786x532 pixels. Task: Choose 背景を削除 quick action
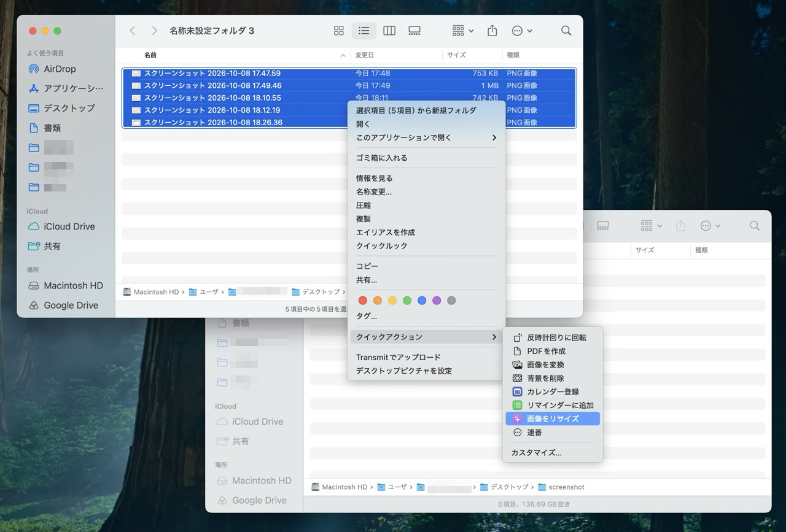(x=553, y=378)
